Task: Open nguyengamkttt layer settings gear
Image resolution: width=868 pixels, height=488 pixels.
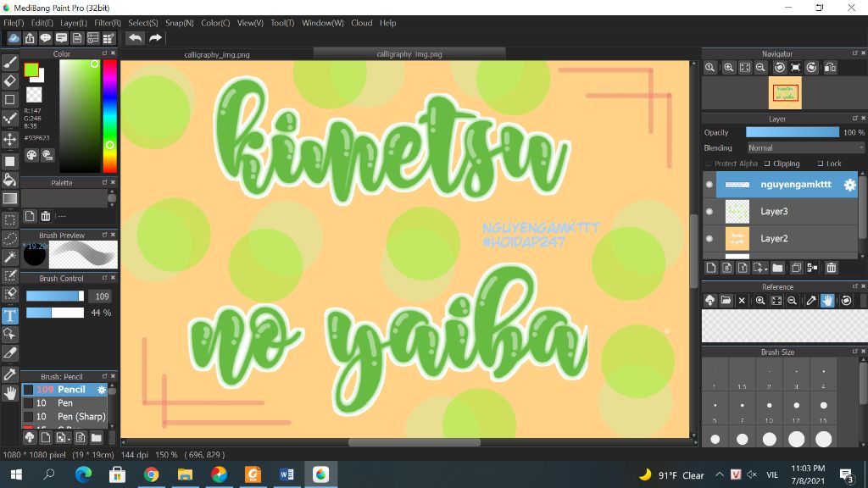Action: pos(849,185)
